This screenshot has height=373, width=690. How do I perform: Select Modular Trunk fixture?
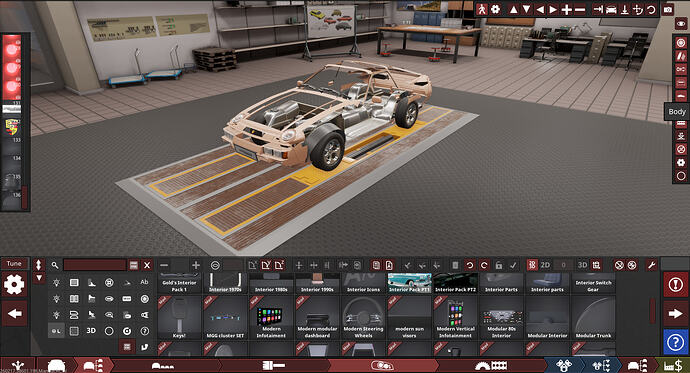(593, 318)
